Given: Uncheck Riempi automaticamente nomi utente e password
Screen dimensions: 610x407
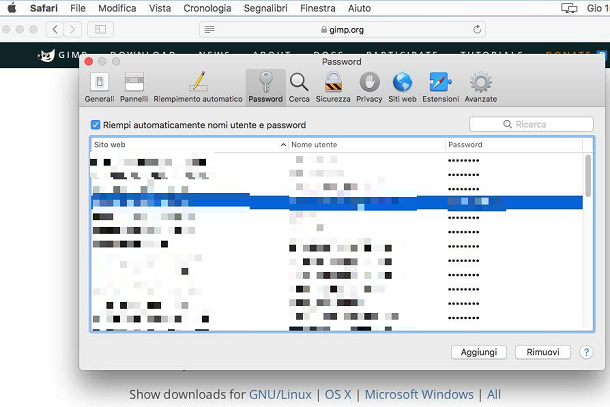Looking at the screenshot, I should coord(95,125).
